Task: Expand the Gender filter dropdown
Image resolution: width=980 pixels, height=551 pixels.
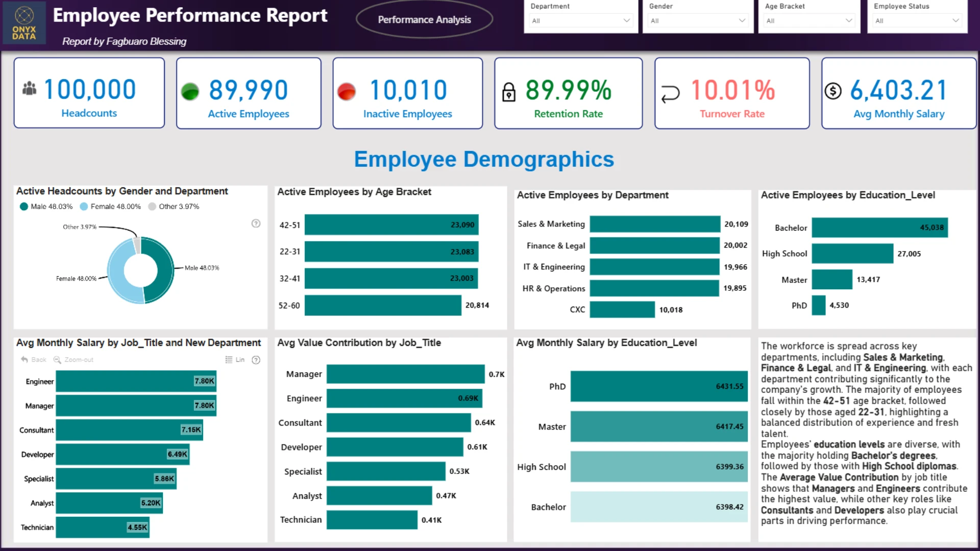Action: [698, 21]
